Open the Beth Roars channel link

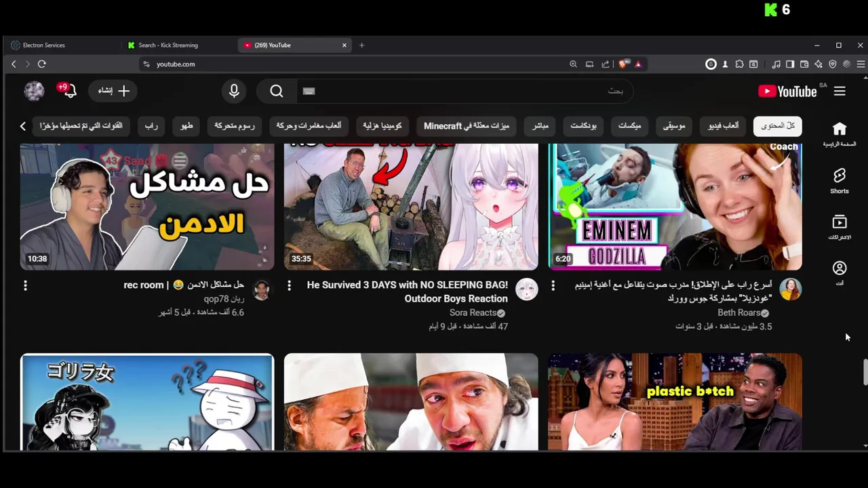(739, 312)
